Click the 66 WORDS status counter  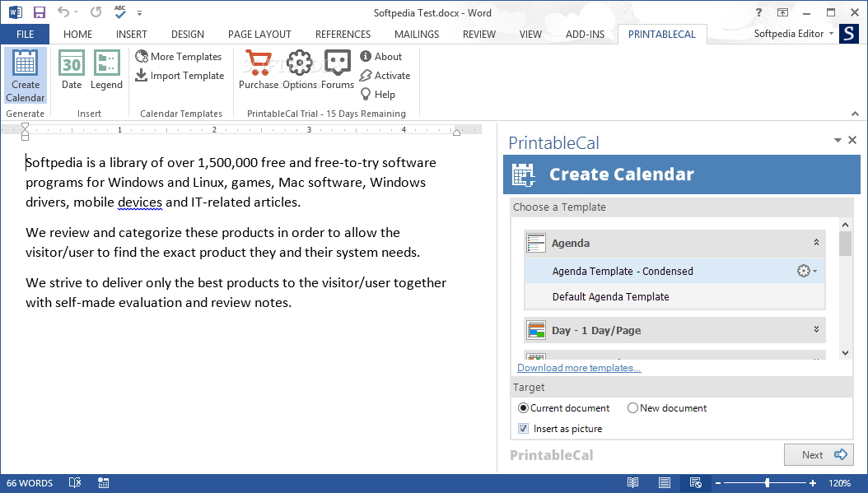click(30, 483)
